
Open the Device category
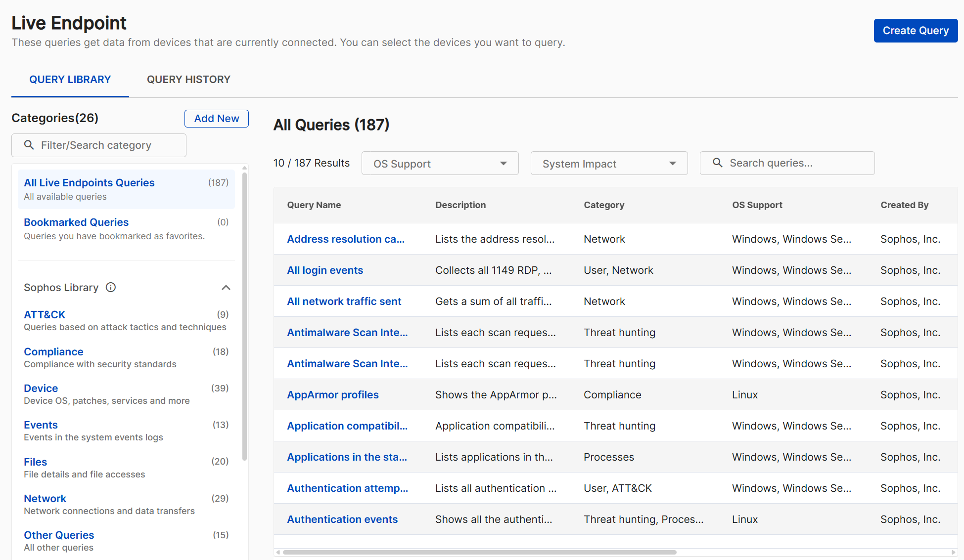coord(126,394)
